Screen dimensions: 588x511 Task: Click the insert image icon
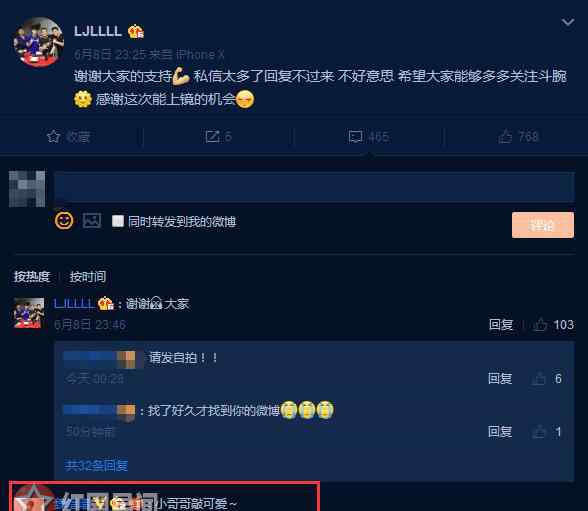pos(92,221)
